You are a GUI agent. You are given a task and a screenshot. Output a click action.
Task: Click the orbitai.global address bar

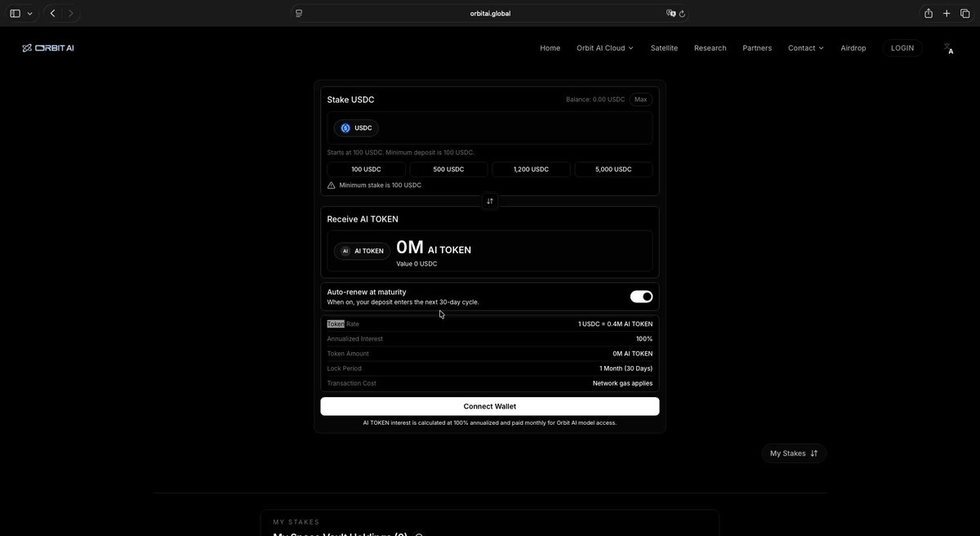490,13
